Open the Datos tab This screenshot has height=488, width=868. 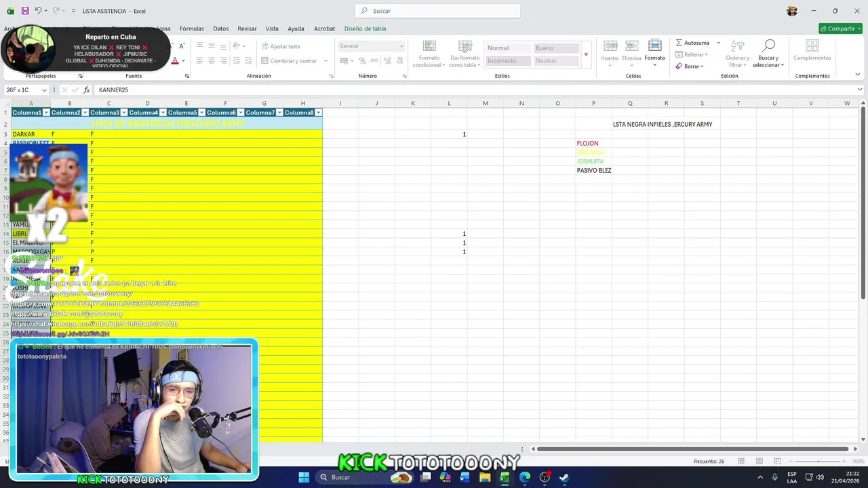pyautogui.click(x=221, y=28)
